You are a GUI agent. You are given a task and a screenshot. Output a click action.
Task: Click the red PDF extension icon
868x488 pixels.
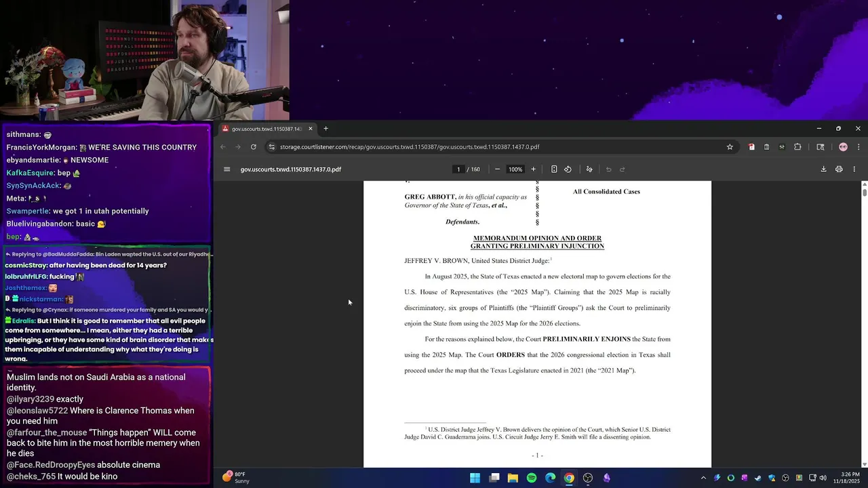click(751, 147)
